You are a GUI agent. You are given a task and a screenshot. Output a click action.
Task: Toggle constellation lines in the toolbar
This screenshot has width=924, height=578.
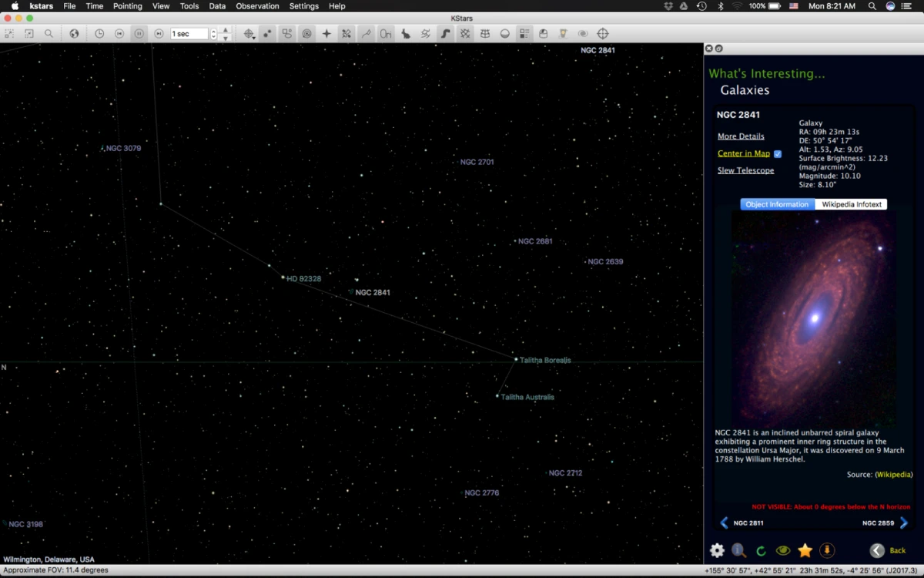pos(366,34)
